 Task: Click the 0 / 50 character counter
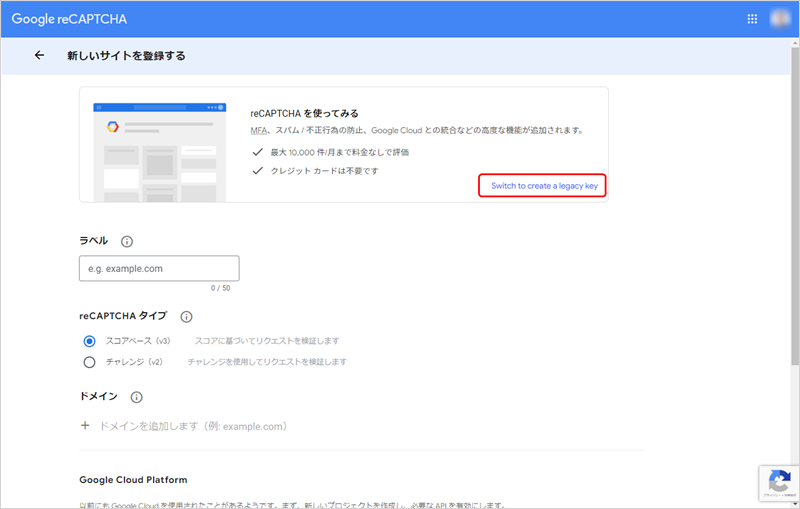point(220,288)
